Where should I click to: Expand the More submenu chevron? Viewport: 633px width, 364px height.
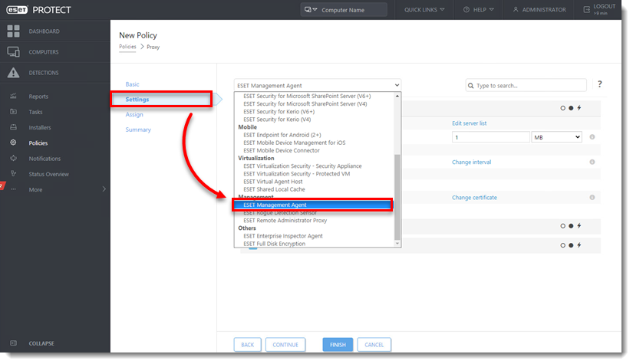coord(104,189)
